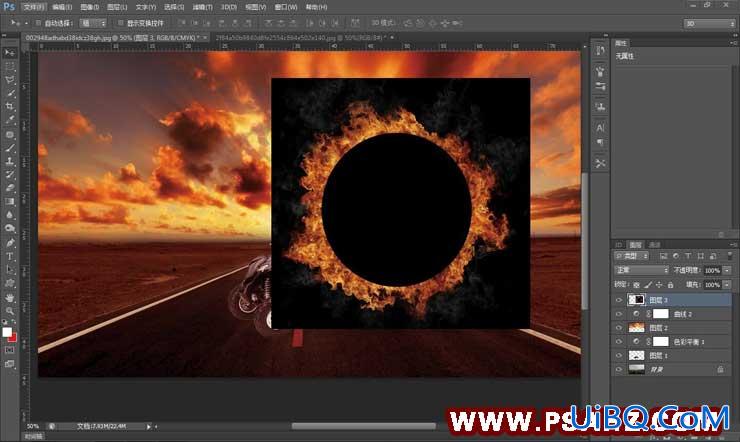Select the Quick Selection tool
Screen dimensions: 740x442
(x=9, y=93)
